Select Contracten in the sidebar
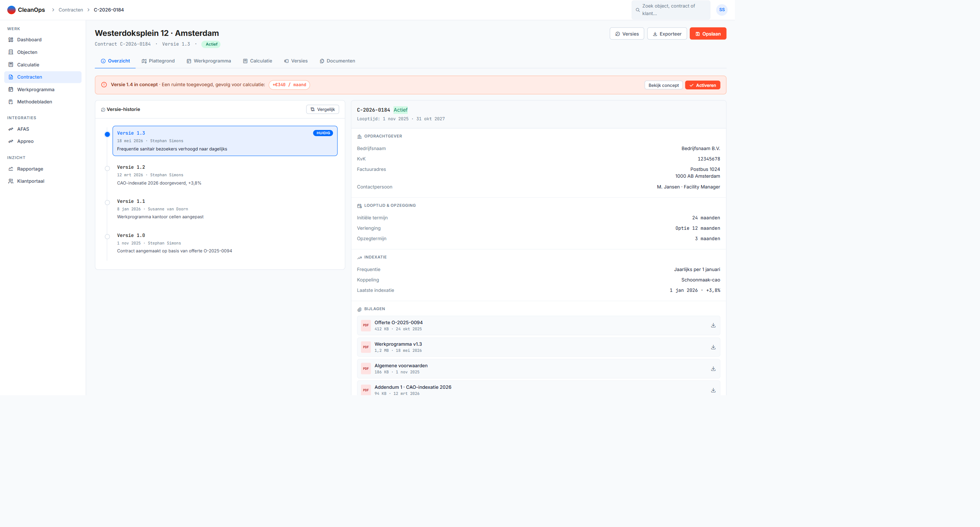 (x=43, y=77)
